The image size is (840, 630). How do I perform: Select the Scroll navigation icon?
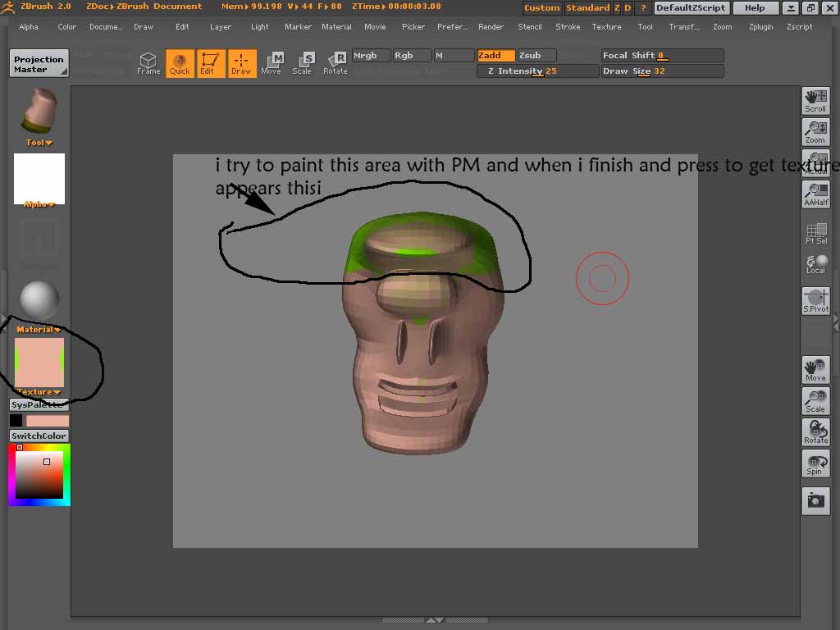coord(815,100)
